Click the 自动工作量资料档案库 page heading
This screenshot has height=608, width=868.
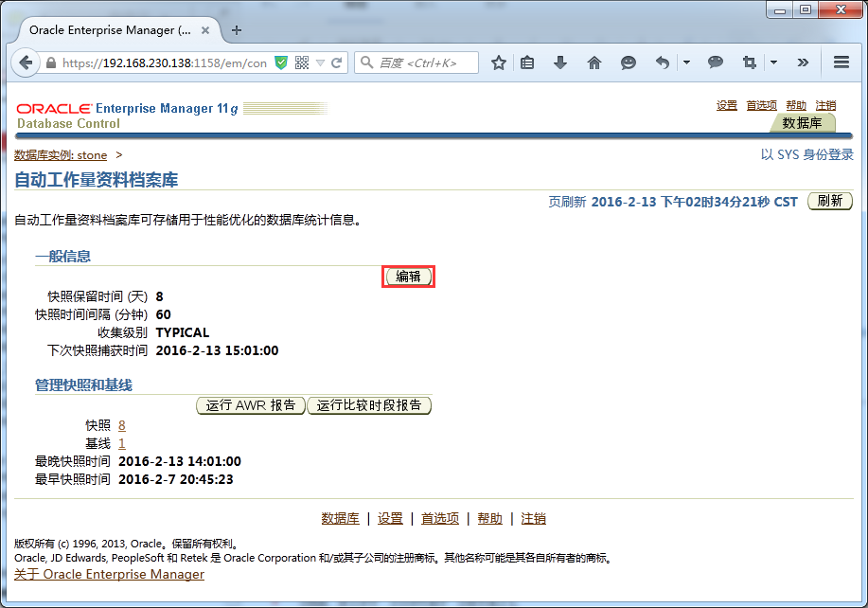(x=97, y=179)
